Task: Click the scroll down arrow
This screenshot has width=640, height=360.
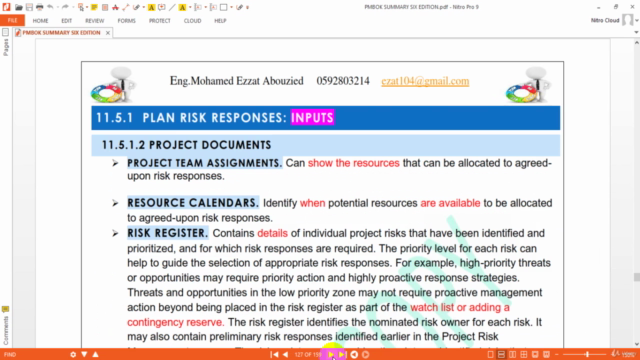Action: point(636,344)
